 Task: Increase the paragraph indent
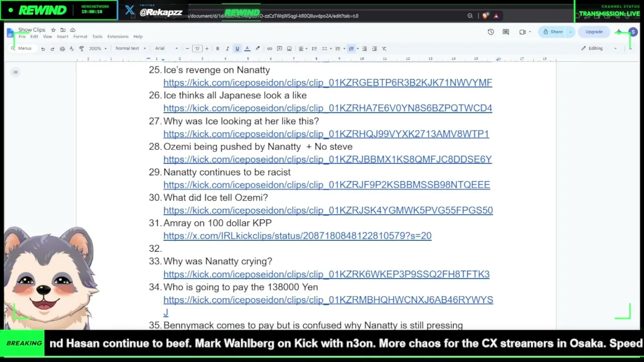(374, 49)
